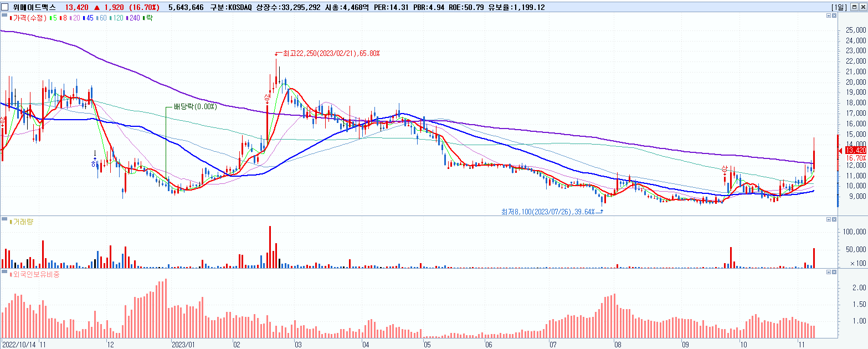Select the 120-day moving average legend
Image resolution: width=868 pixels, height=349 pixels.
[x=116, y=18]
